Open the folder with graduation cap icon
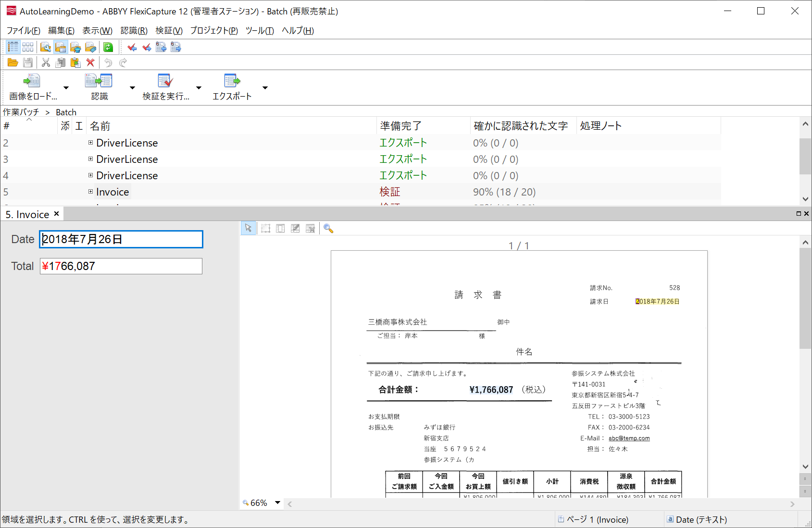 [75, 47]
